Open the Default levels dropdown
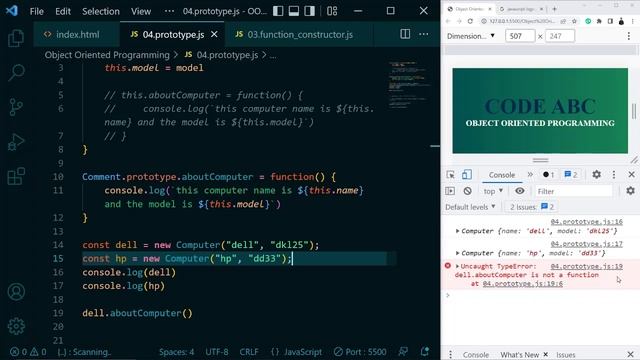The width and height of the screenshot is (640, 360). pos(470,207)
